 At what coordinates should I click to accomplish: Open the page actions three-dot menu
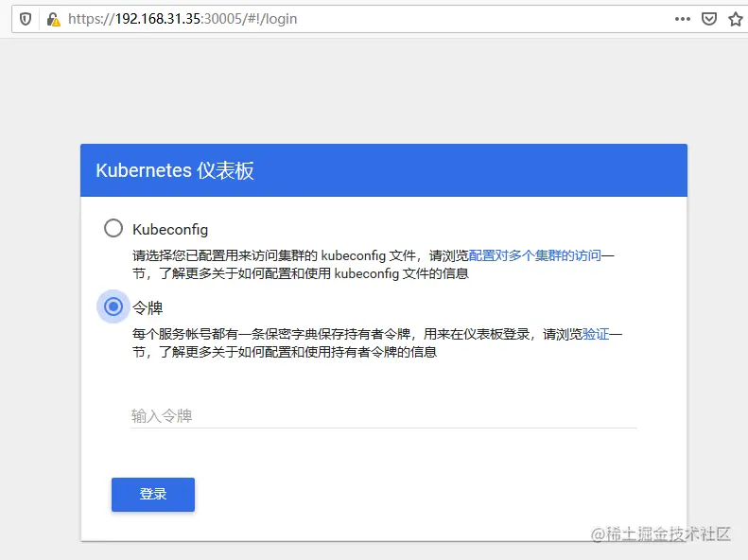coord(683,19)
